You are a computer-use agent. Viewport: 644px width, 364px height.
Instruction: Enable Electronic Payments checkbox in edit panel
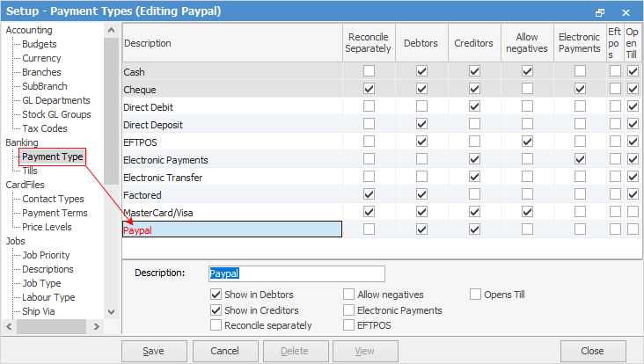348,309
